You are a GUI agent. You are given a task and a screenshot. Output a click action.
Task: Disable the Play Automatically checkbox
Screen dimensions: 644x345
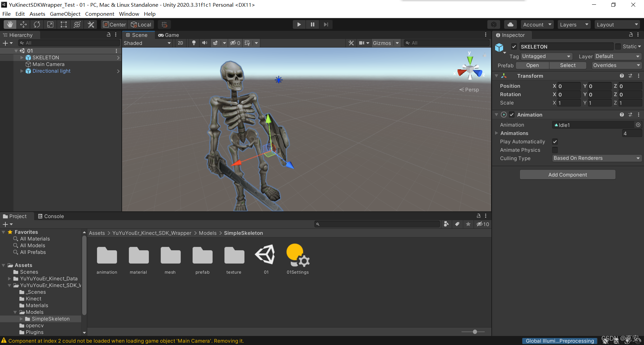555,142
